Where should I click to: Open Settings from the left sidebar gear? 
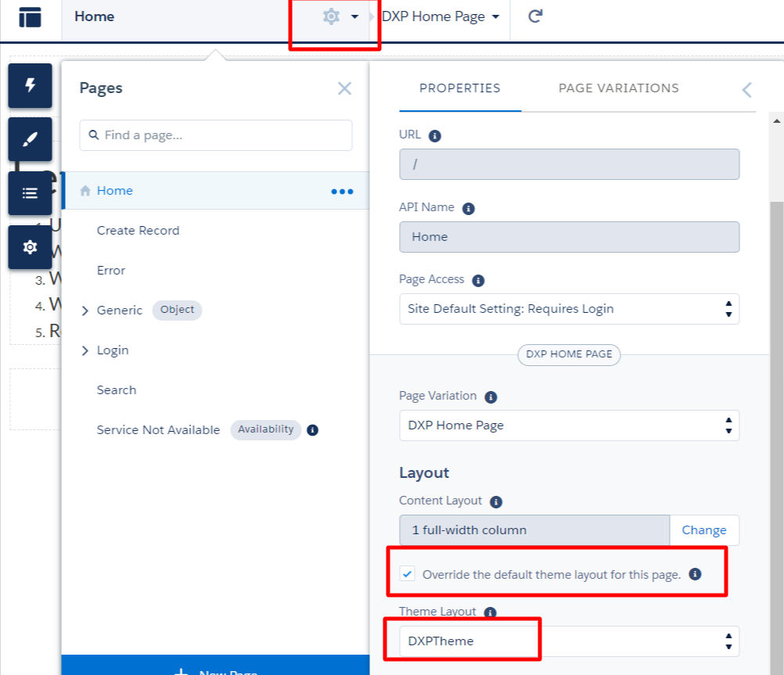pyautogui.click(x=30, y=247)
